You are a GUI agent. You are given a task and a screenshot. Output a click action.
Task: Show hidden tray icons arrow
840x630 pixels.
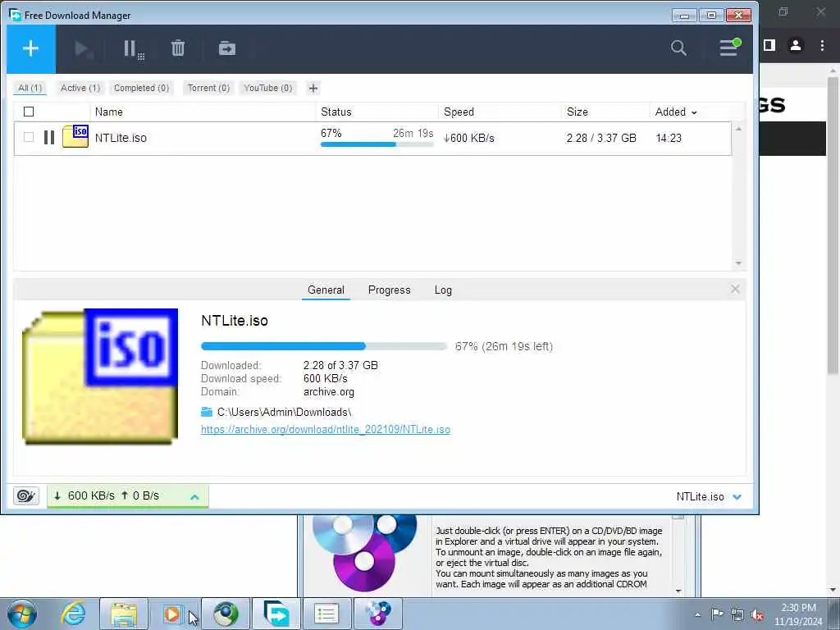tap(697, 615)
